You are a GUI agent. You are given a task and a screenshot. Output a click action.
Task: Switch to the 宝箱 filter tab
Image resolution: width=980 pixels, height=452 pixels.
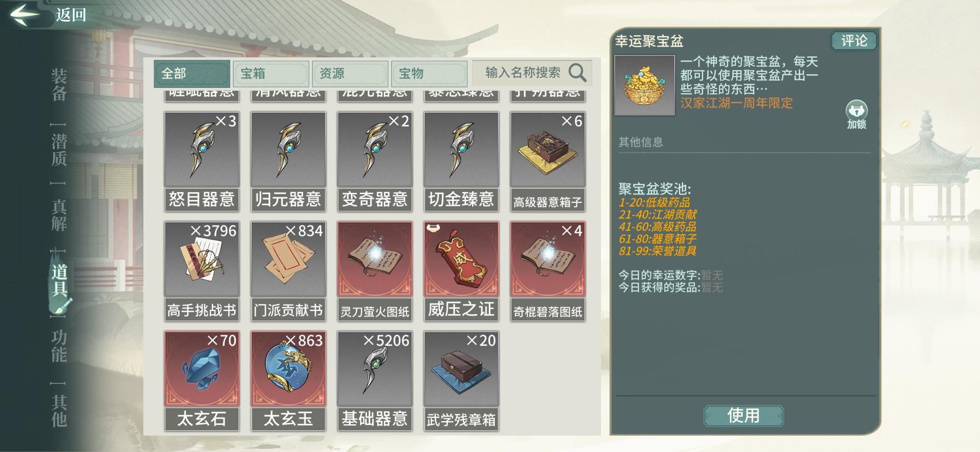[x=271, y=74]
